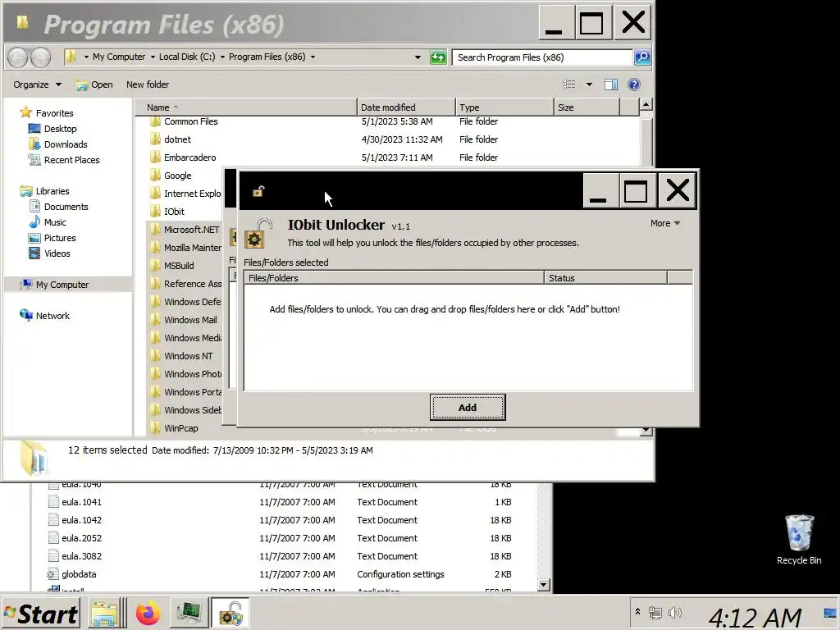The height and width of the screenshot is (630, 840).
Task: Select the Embarcadero folder
Action: [x=189, y=157]
